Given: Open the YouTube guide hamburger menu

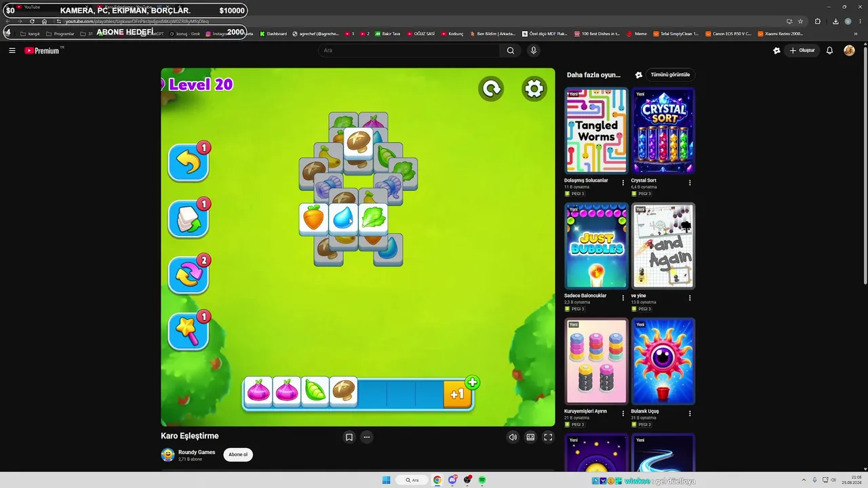Looking at the screenshot, I should (12, 50).
